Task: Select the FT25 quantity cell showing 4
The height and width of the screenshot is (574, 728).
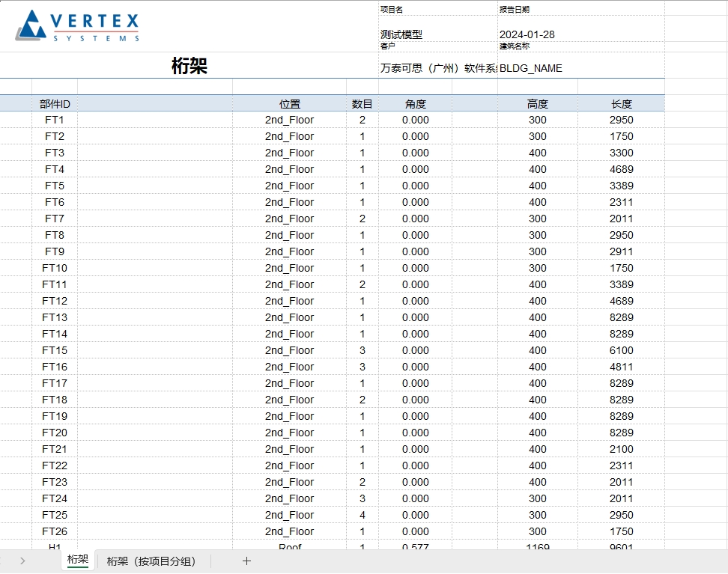Action: [363, 515]
